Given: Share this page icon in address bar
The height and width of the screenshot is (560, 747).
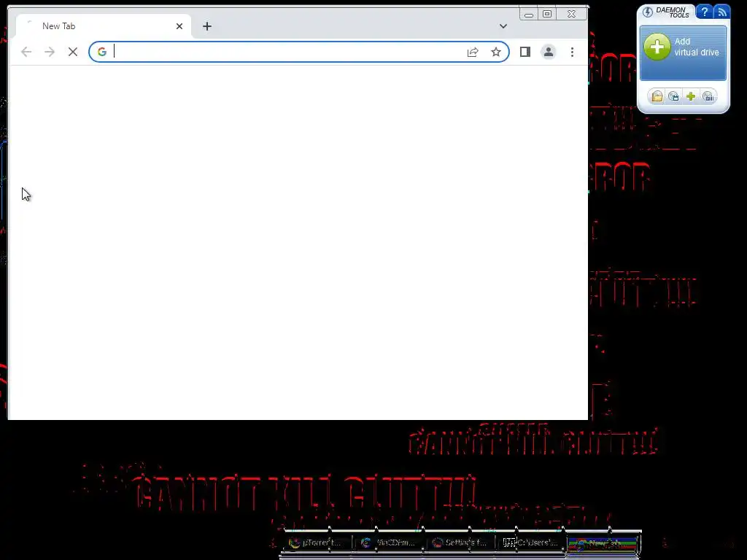Looking at the screenshot, I should [473, 52].
